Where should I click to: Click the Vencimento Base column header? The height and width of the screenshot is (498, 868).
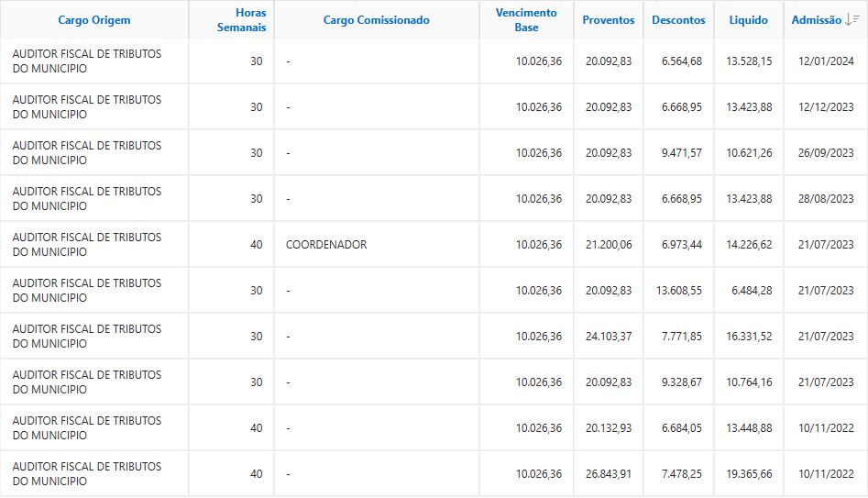(x=526, y=20)
